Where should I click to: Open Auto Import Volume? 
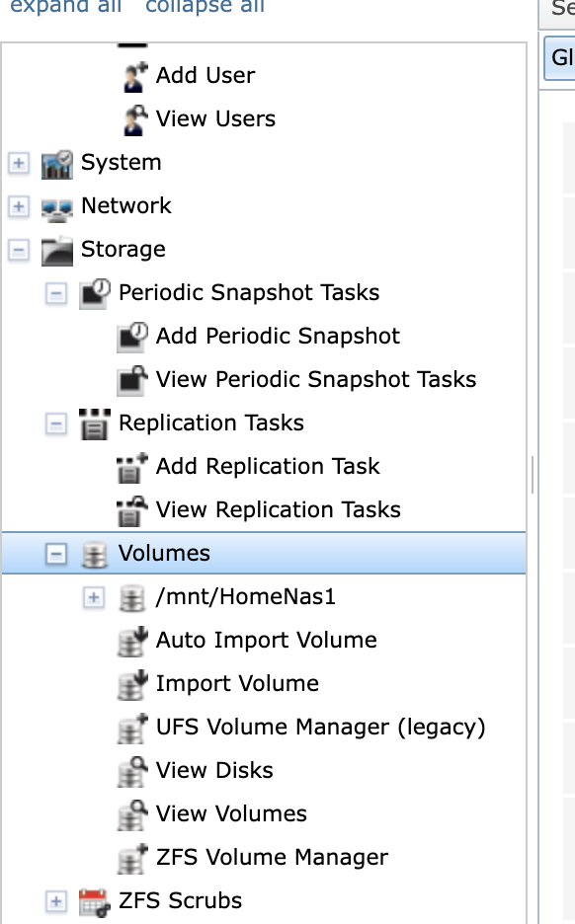(267, 641)
